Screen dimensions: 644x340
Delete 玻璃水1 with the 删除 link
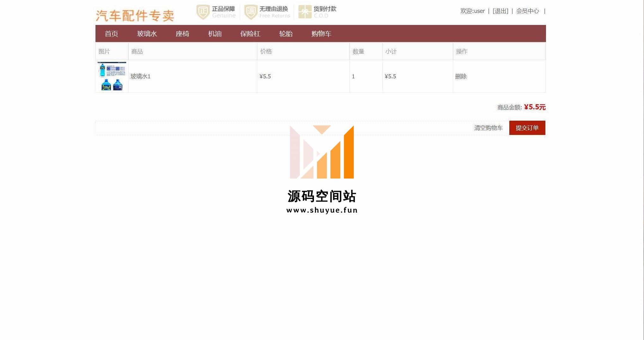pos(461,76)
